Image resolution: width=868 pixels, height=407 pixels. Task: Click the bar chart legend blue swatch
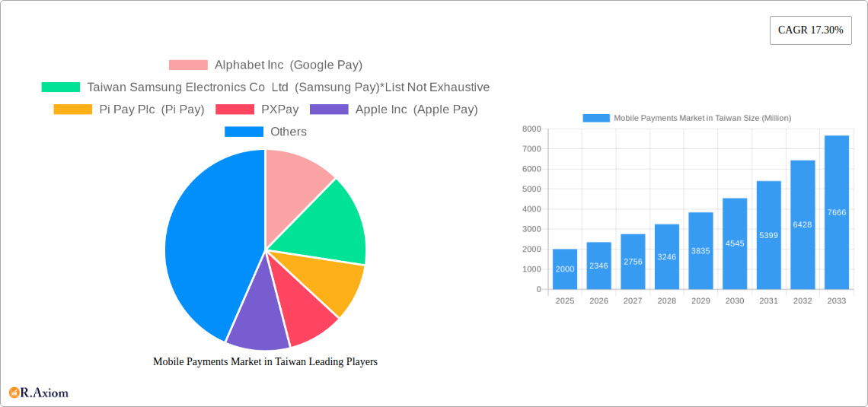point(596,118)
